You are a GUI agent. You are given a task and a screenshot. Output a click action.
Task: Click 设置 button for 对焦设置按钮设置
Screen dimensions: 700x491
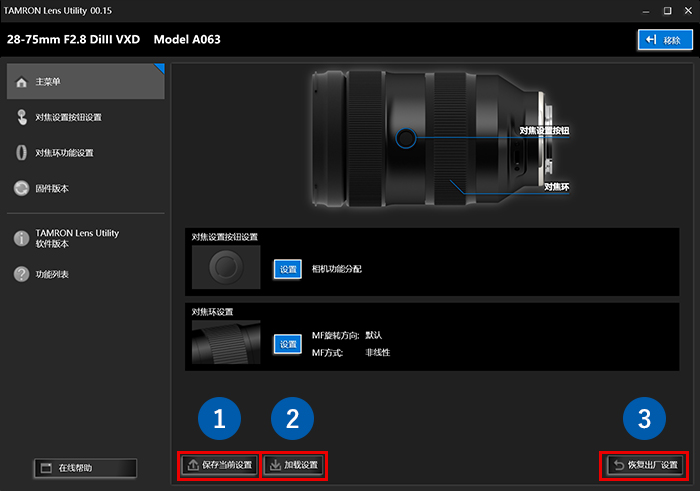(288, 270)
